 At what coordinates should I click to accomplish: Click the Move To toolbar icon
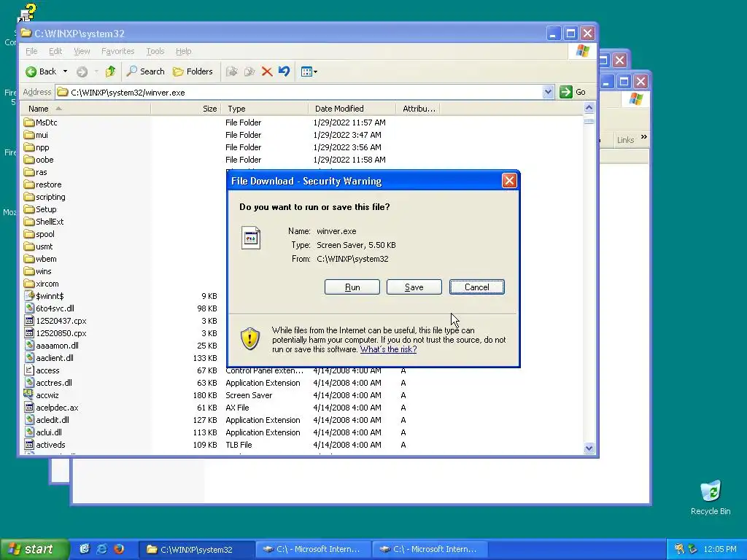coord(232,71)
